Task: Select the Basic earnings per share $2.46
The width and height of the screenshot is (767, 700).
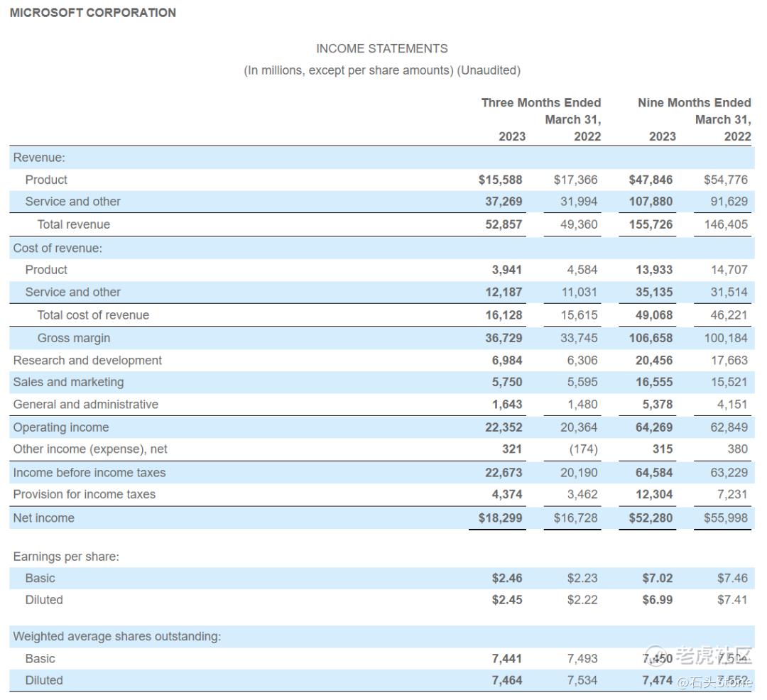Action: (507, 578)
